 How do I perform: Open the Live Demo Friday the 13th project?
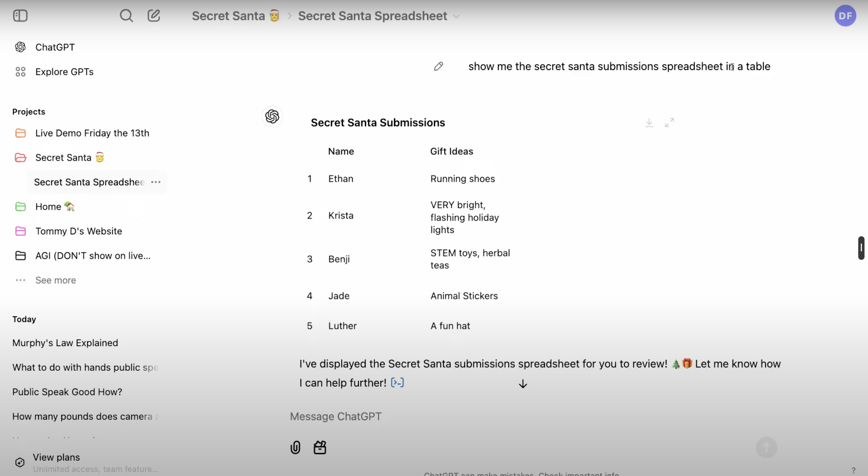[92, 133]
